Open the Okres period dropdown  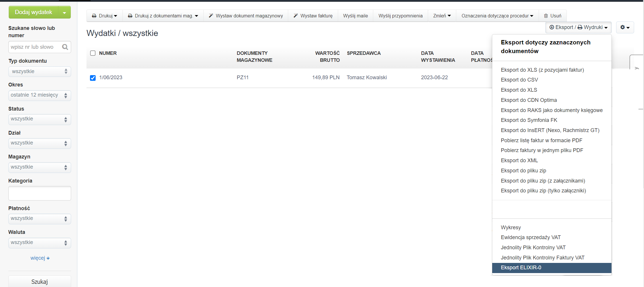point(40,95)
